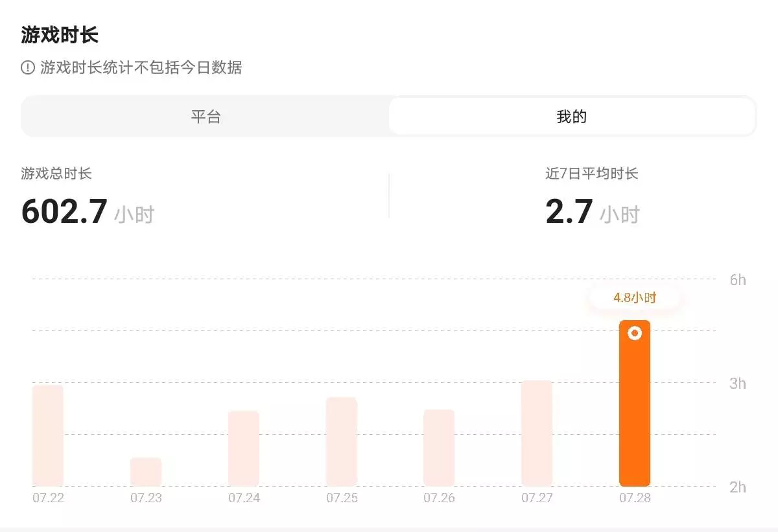The width and height of the screenshot is (778, 532).
Task: Select the 我的 tab
Action: 572,117
